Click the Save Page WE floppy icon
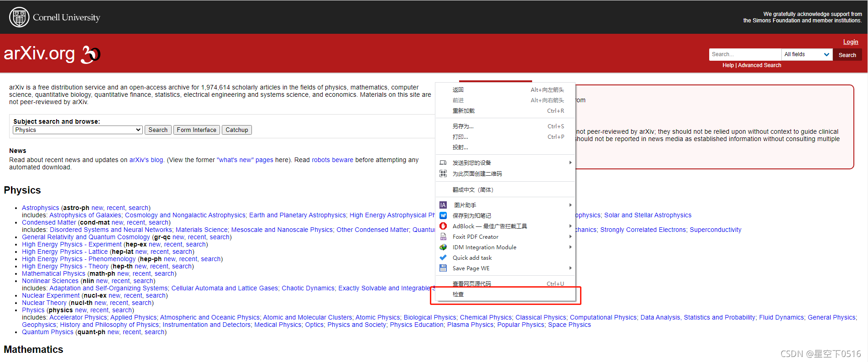 pyautogui.click(x=443, y=268)
